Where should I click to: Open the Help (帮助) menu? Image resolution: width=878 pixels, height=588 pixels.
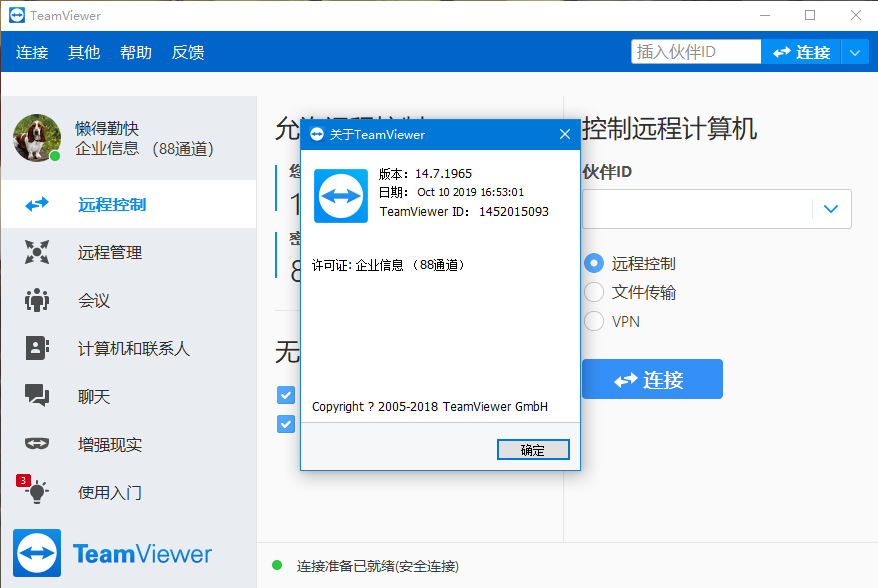[x=136, y=52]
